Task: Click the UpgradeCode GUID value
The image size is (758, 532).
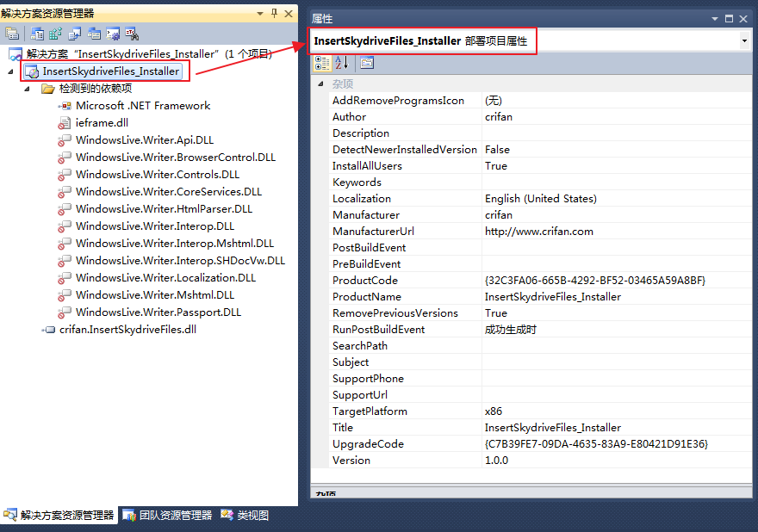Action: point(596,444)
